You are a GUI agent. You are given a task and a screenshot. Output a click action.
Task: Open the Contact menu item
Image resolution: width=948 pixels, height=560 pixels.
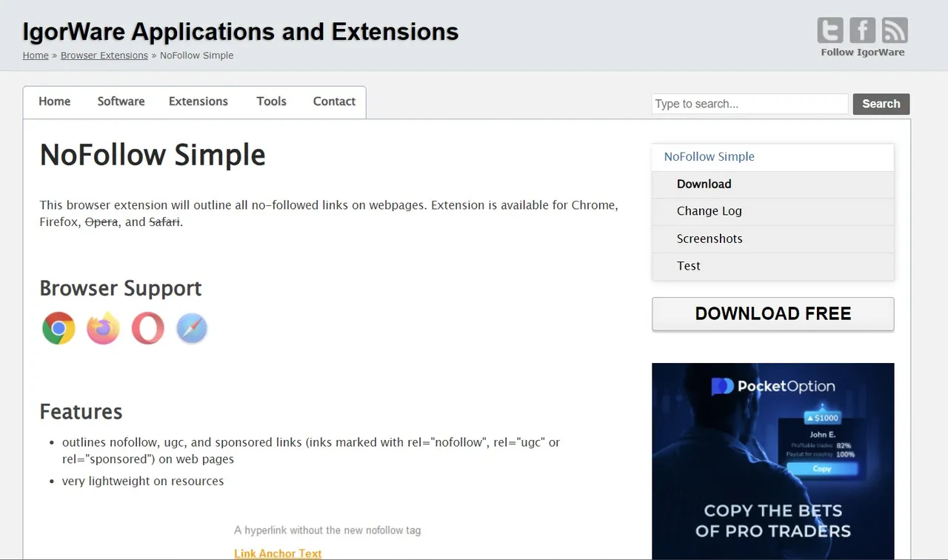pyautogui.click(x=334, y=101)
